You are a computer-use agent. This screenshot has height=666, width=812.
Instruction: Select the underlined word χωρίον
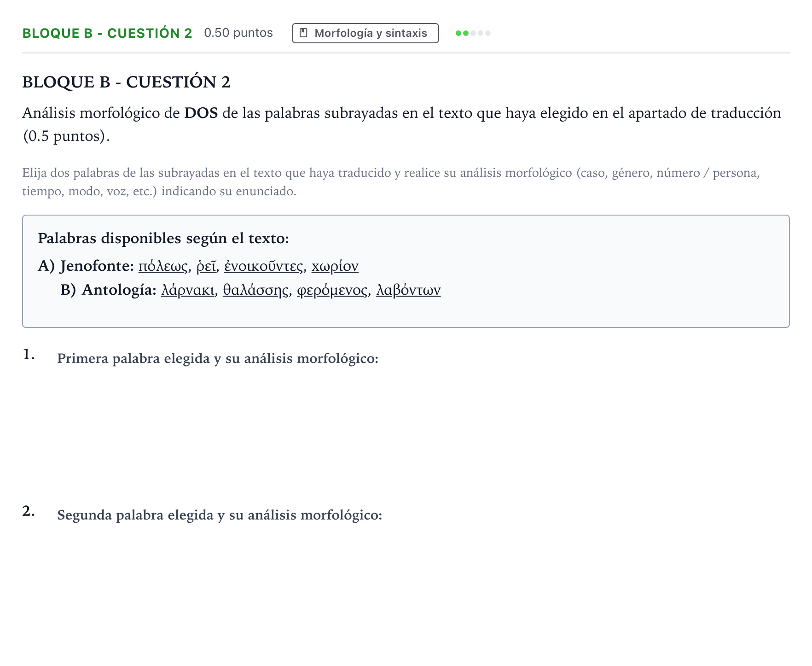pos(335,266)
